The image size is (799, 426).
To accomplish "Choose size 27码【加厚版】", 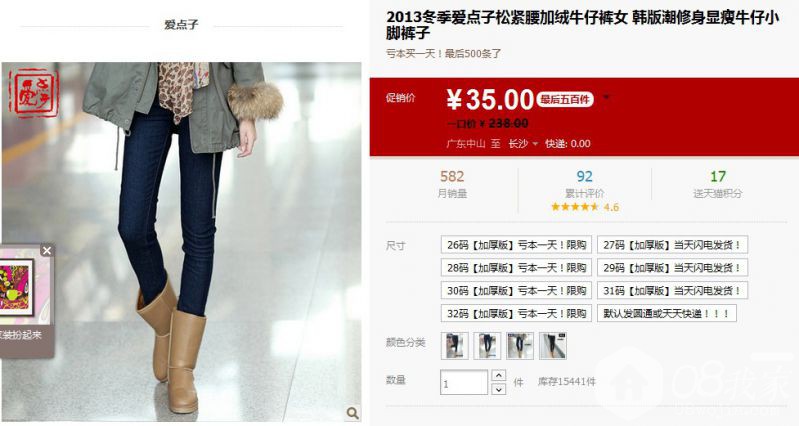I will pos(672,245).
